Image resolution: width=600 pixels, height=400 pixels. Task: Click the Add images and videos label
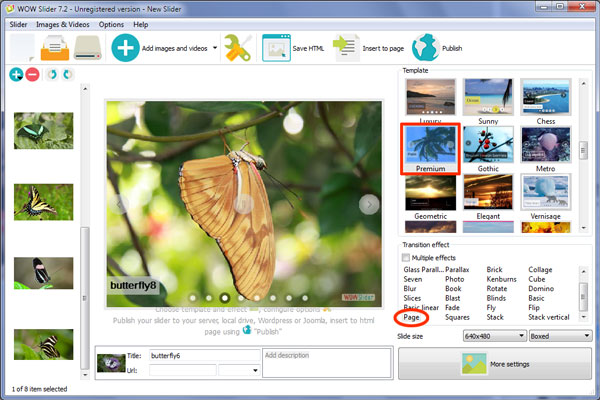tap(174, 48)
